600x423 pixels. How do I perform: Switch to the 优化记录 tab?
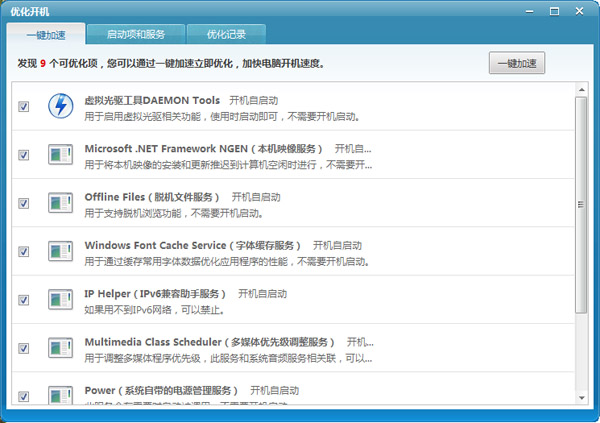(x=226, y=35)
